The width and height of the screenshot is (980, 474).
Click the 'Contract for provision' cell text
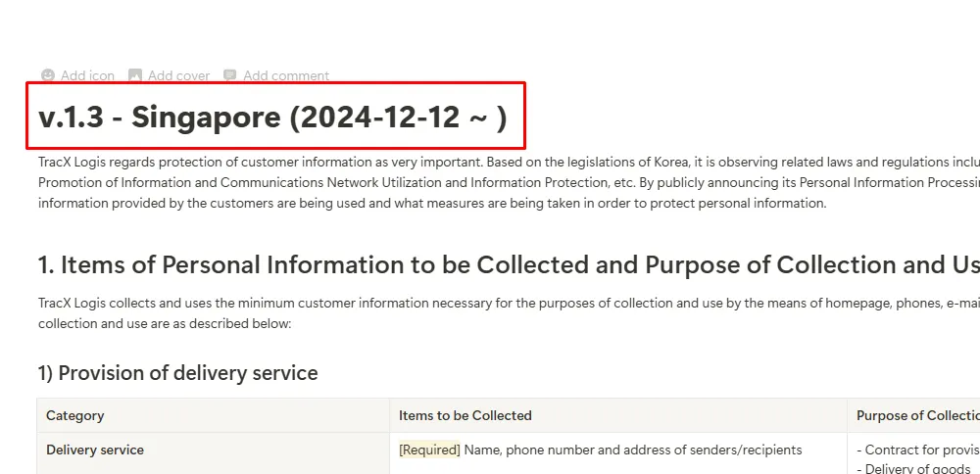(917, 450)
